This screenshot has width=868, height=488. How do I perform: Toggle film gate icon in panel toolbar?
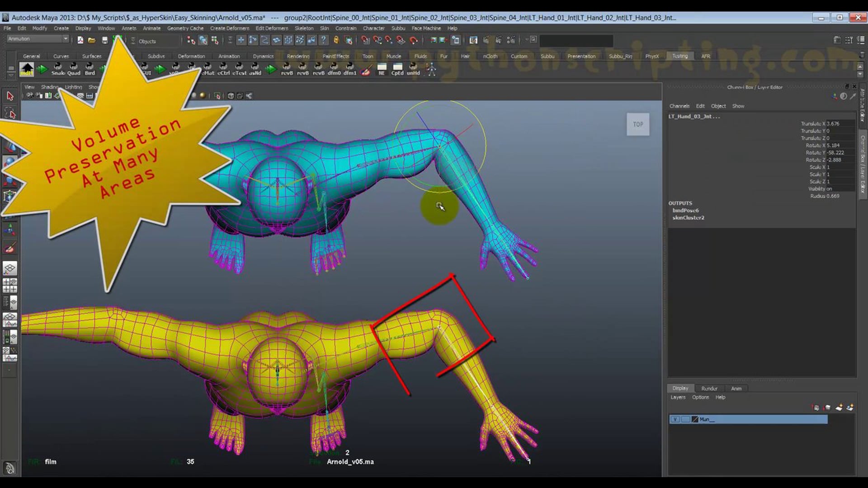pyautogui.click(x=90, y=95)
